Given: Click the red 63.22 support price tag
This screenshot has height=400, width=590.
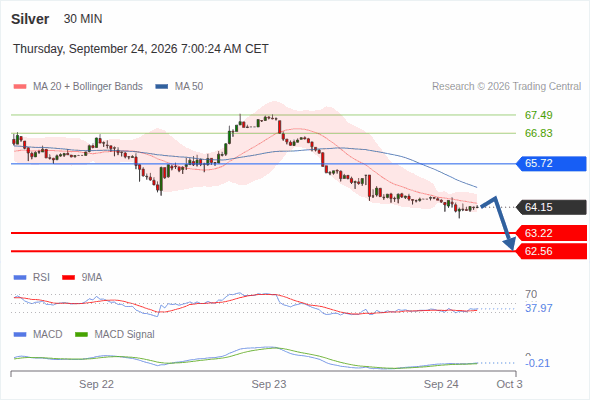Looking at the screenshot, I should [x=551, y=233].
